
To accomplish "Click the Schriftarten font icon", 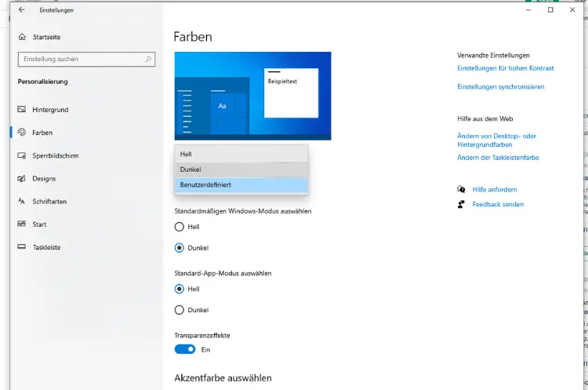I will (x=22, y=201).
